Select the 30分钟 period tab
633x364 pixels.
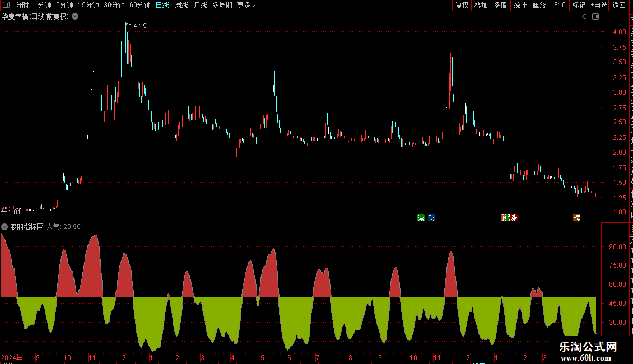[114, 5]
